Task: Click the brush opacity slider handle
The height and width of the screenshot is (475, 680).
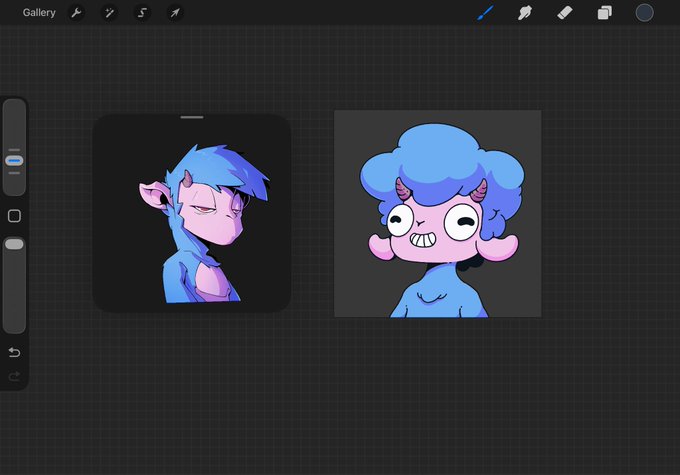Action: point(14,244)
